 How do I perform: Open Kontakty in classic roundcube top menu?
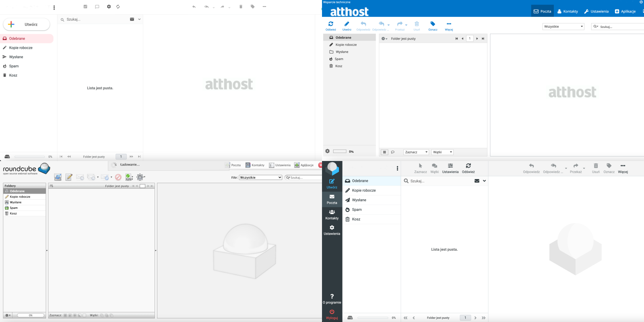[x=255, y=165]
